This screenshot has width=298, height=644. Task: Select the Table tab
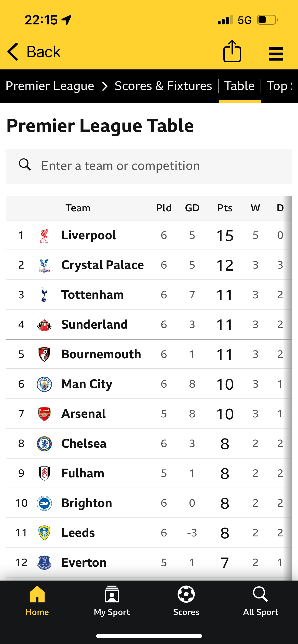click(239, 86)
